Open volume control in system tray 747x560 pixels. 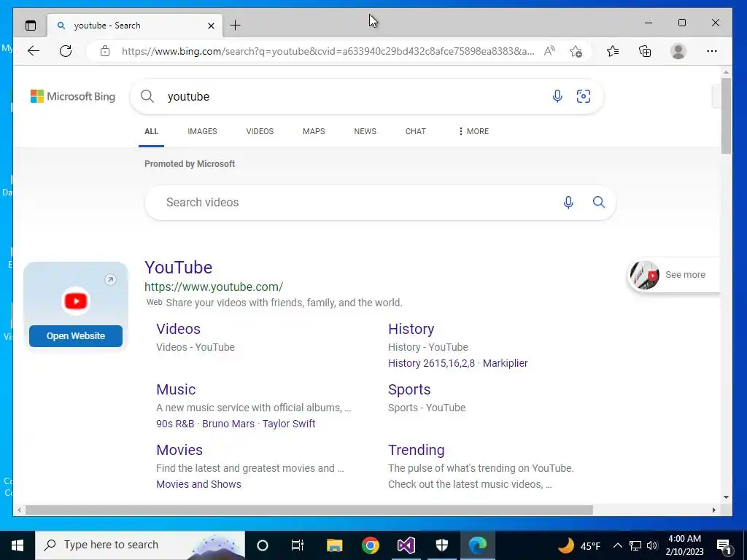[x=652, y=545]
